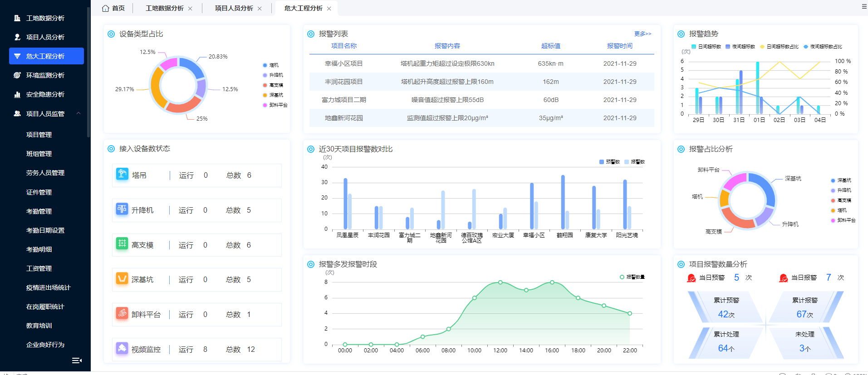
Task: Click the 报警趋势 panel title icon
Action: tap(681, 34)
